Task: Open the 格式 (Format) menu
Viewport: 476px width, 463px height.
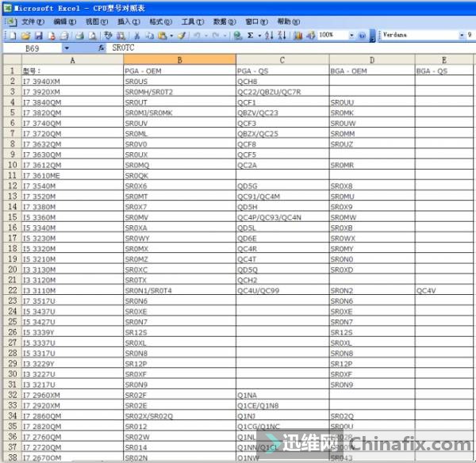Action: (x=160, y=22)
